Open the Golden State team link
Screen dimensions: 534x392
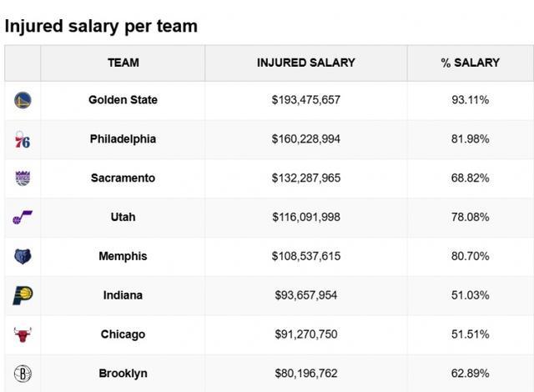(123, 100)
